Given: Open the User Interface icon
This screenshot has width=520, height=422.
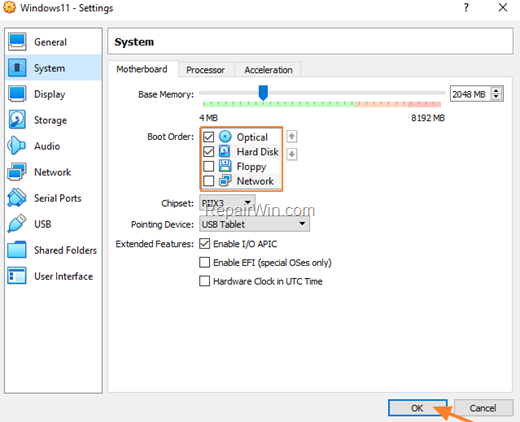Looking at the screenshot, I should (17, 276).
